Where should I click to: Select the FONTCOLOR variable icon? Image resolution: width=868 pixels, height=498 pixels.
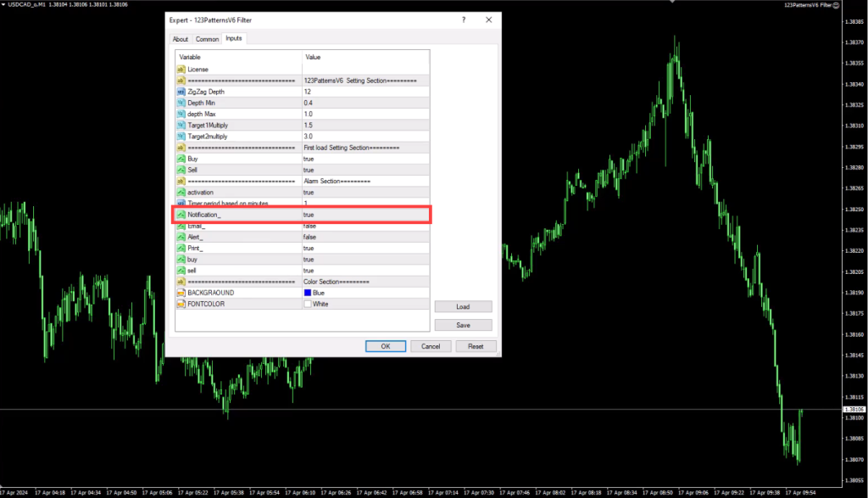tap(181, 304)
